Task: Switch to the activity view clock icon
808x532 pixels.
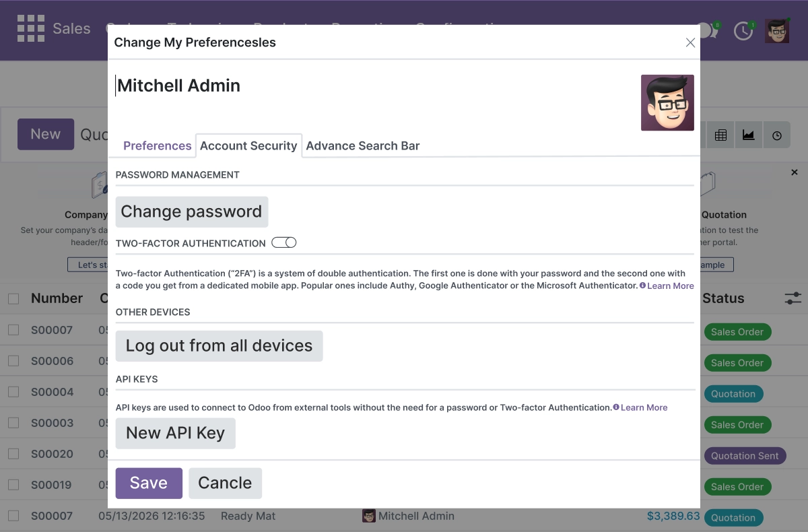Action: coord(777,135)
